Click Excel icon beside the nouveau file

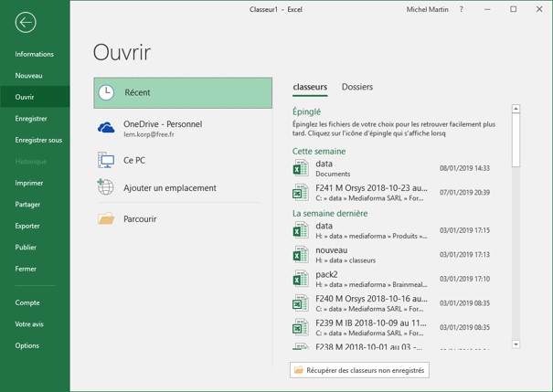pyautogui.click(x=301, y=255)
